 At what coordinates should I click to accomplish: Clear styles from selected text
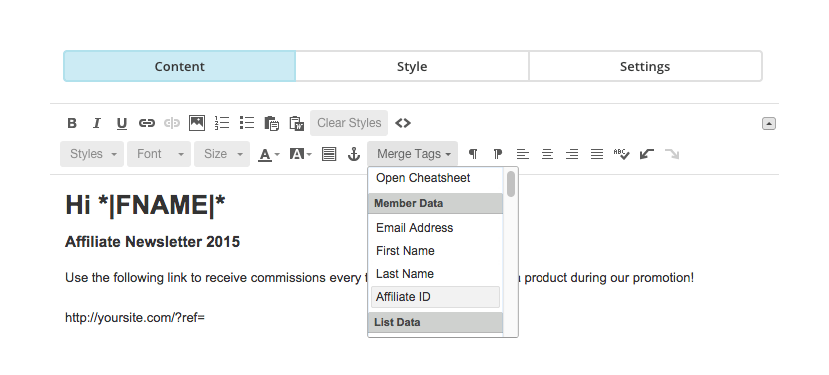[x=349, y=123]
